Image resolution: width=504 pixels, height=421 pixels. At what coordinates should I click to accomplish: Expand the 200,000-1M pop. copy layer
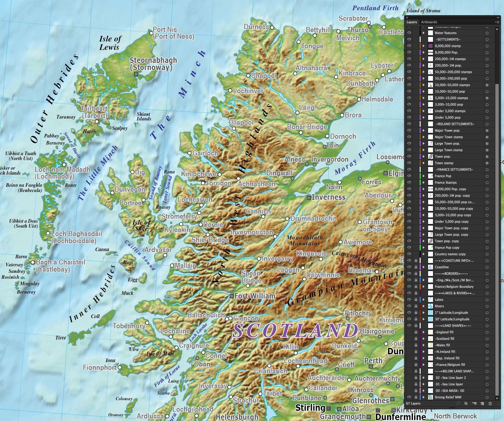(x=424, y=195)
